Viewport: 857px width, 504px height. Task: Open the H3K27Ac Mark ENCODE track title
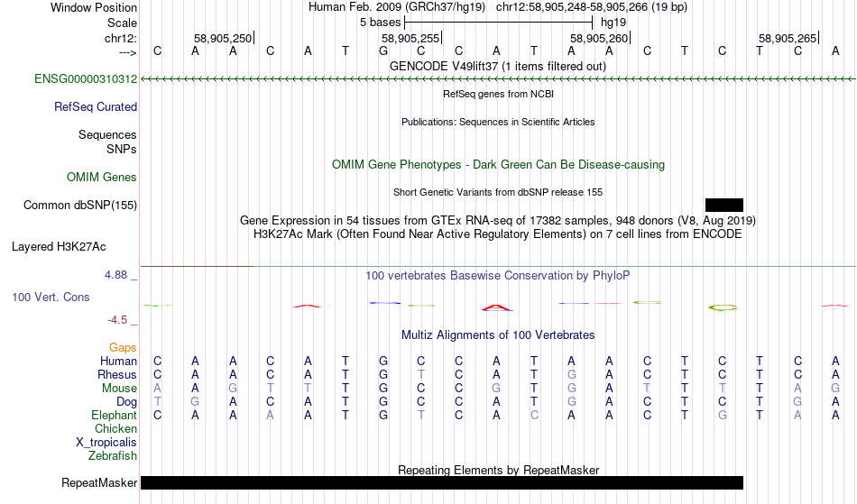click(498, 234)
